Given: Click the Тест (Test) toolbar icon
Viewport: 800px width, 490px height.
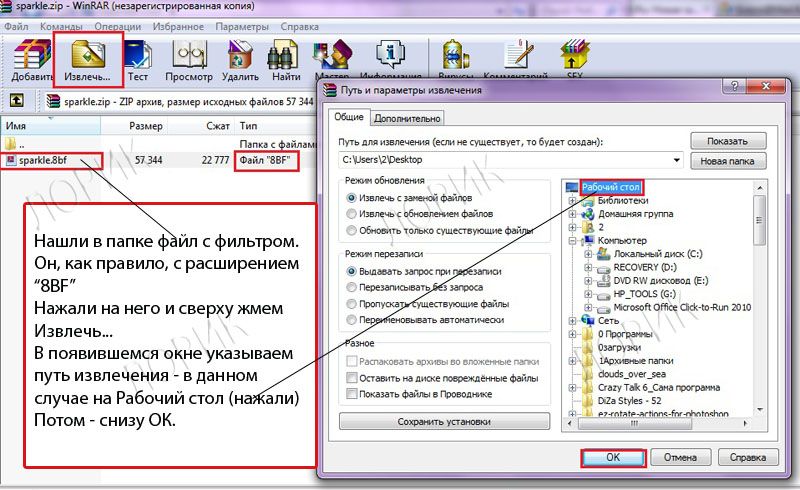Looking at the screenshot, I should click(138, 54).
